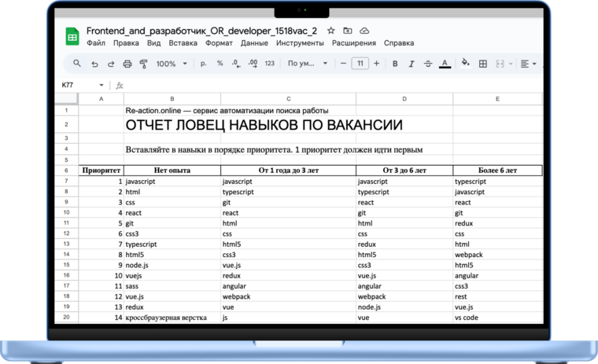598x364 pixels.
Task: Open the borders tool
Action: point(483,64)
